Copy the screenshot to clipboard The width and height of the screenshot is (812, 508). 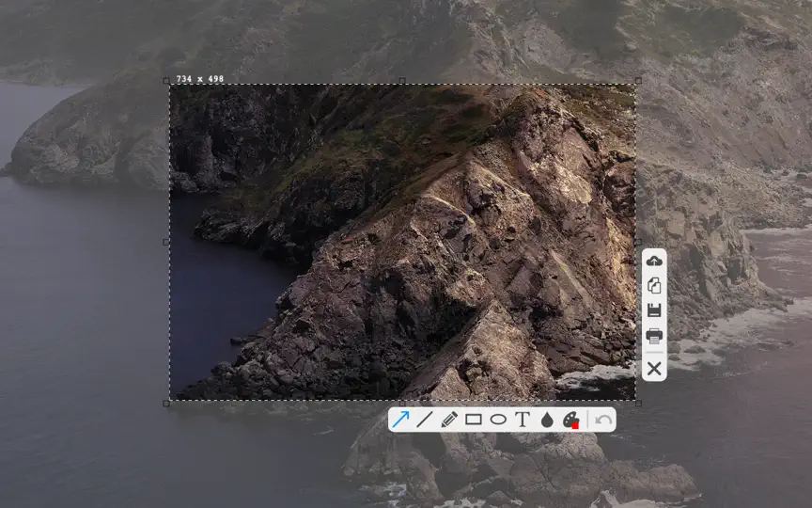coord(654,286)
